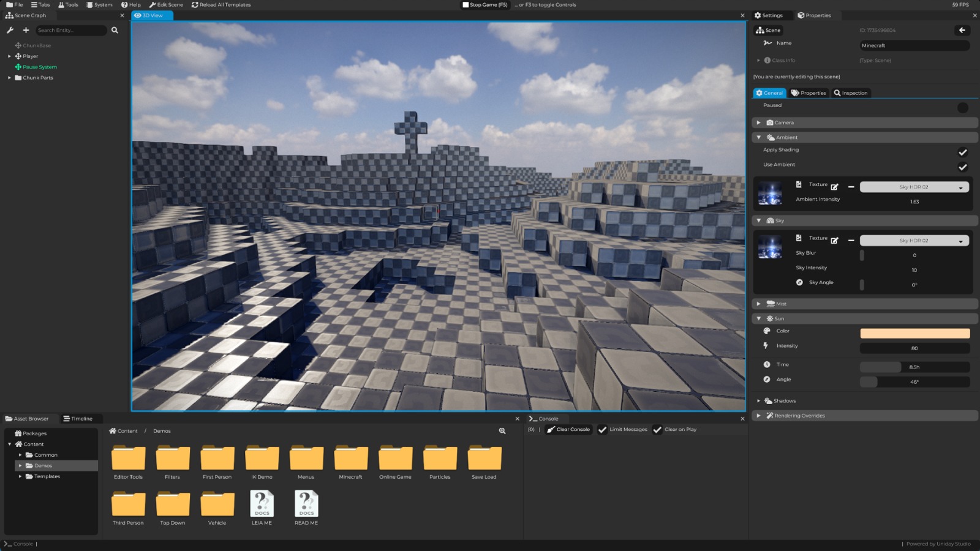Remove the Ambient texture with the minus icon
Screen dimensions: 980x551
click(x=851, y=187)
